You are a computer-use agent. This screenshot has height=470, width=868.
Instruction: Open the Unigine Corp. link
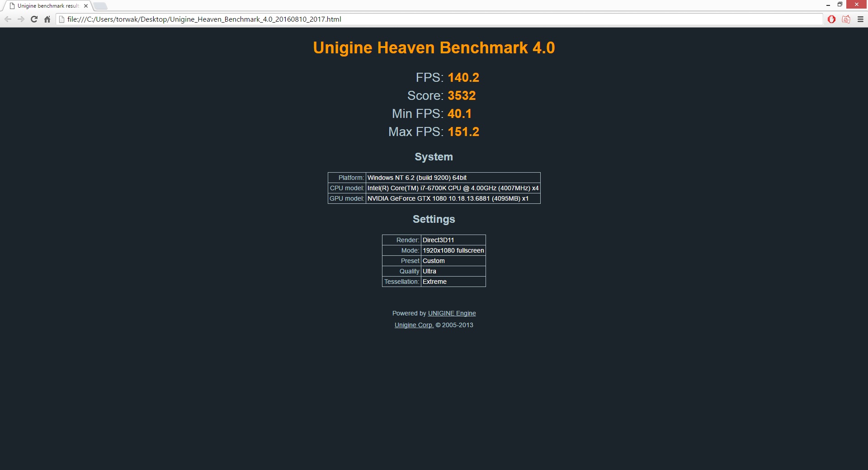(x=414, y=325)
